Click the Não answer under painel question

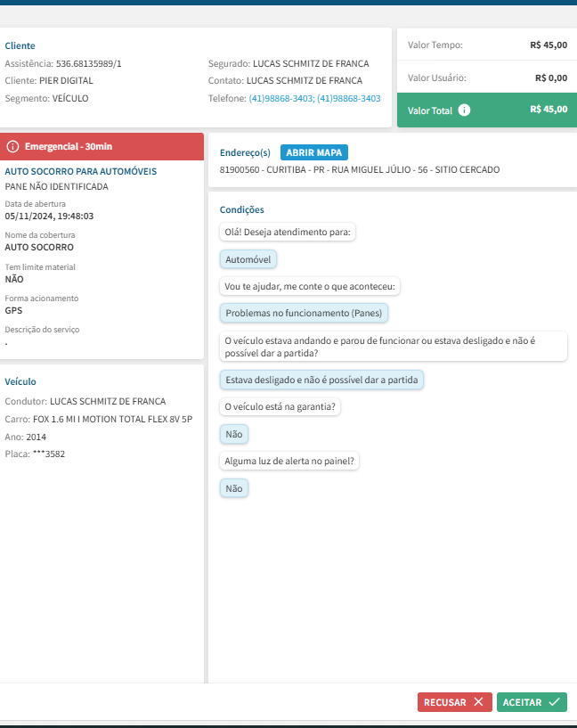click(234, 488)
